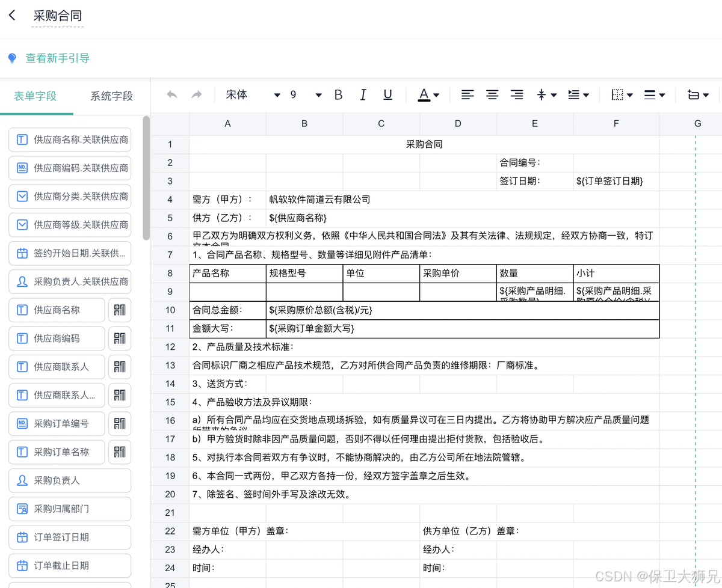Viewport: 722px width, 588px height.
Task: Open the font size dropdown showing 9
Action: (306, 95)
